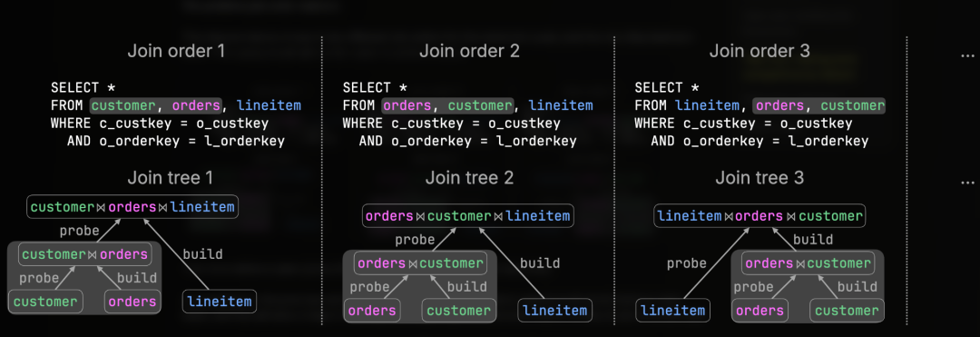The height and width of the screenshot is (337, 980).
Task: Click the "Join tree 2" heading
Action: [x=469, y=178]
